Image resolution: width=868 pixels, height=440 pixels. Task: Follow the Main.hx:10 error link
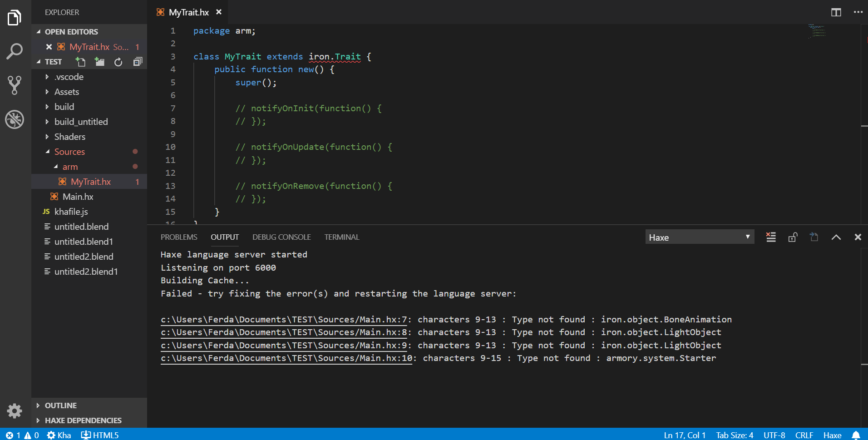click(x=286, y=358)
